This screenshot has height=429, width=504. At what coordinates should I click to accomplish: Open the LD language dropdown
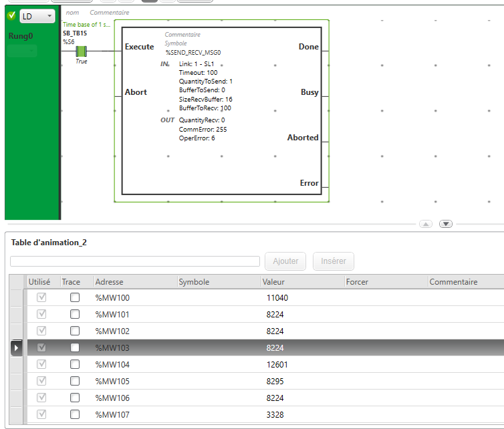(37, 16)
